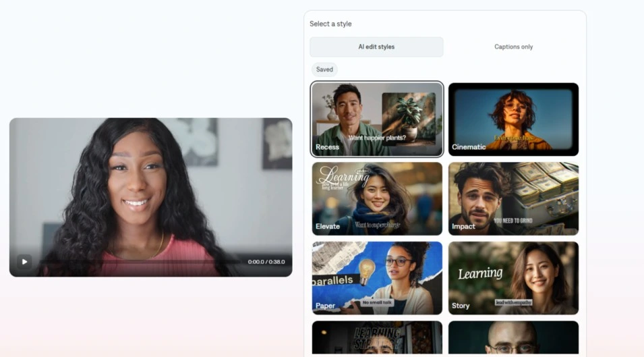The image size is (644, 357).
Task: Select the Learning Strategy style card
Action: tap(377, 337)
